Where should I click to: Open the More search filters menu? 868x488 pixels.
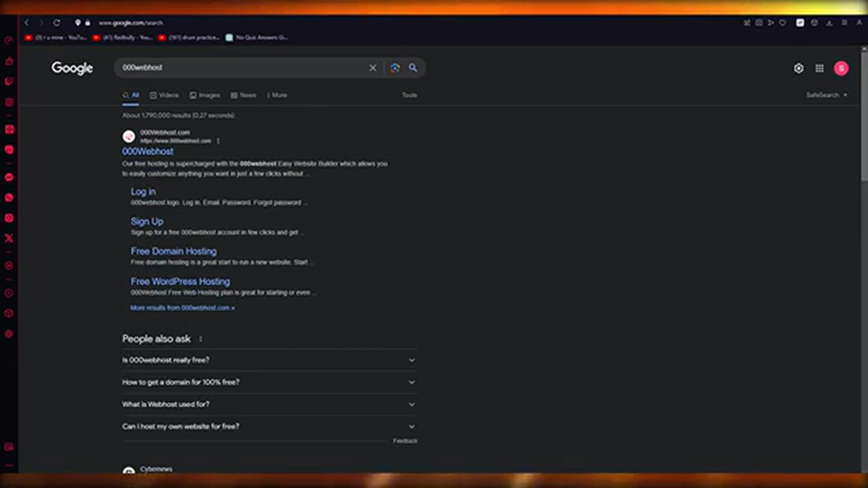277,95
